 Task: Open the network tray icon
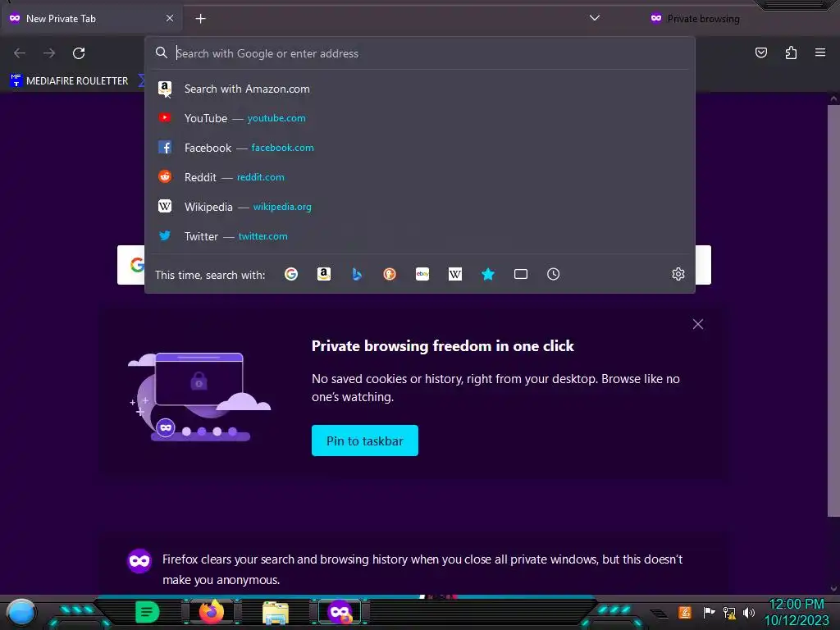click(728, 612)
